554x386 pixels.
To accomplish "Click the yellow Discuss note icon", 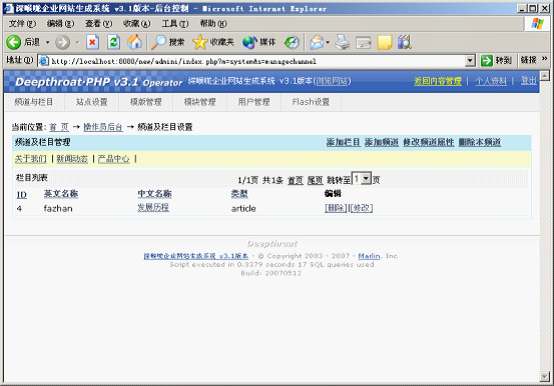I will click(384, 42).
